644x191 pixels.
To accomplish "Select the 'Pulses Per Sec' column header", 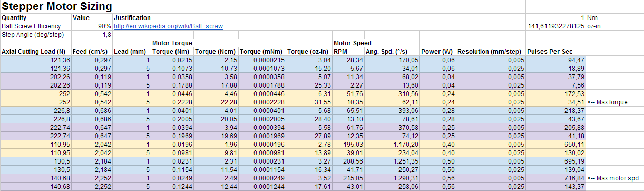I will click(555, 51).
